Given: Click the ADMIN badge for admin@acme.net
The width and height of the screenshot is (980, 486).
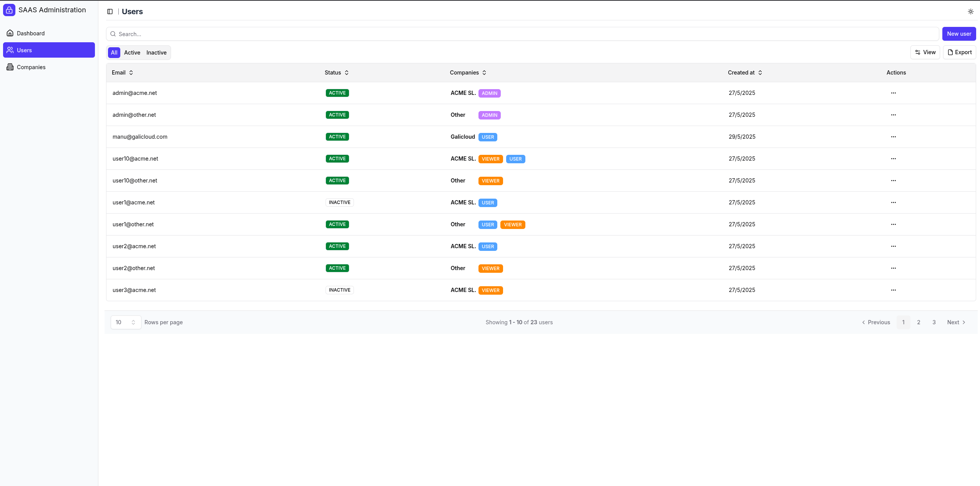Looking at the screenshot, I should tap(490, 93).
